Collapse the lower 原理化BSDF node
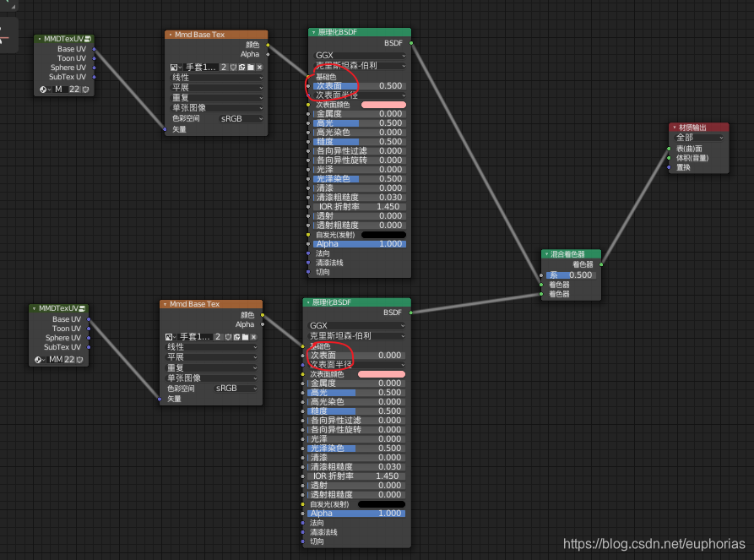 (307, 302)
